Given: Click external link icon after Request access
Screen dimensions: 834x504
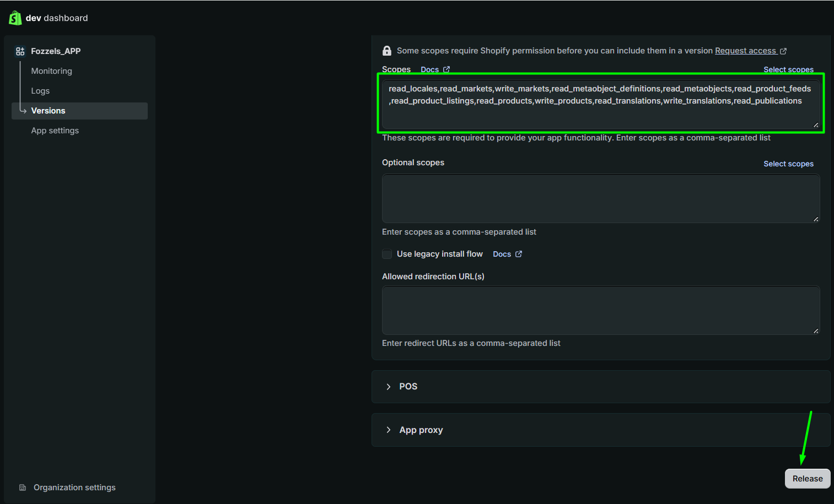Looking at the screenshot, I should point(783,51).
